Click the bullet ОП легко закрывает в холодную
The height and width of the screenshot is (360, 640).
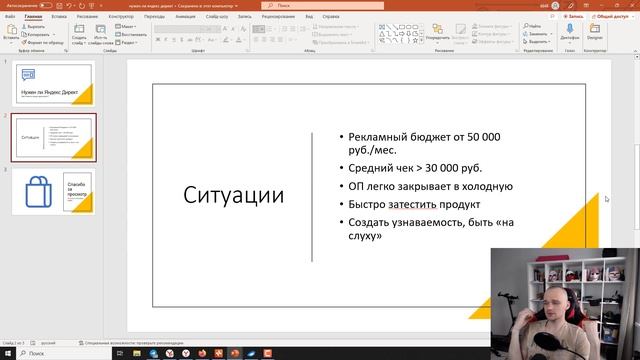click(x=430, y=187)
